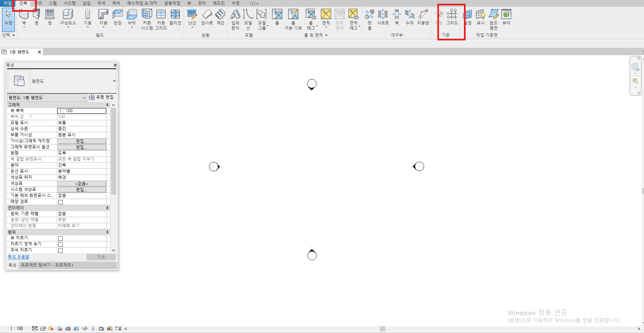Select the 모델 선 (Model Line) tool
644x333 pixels.
tap(248, 19)
